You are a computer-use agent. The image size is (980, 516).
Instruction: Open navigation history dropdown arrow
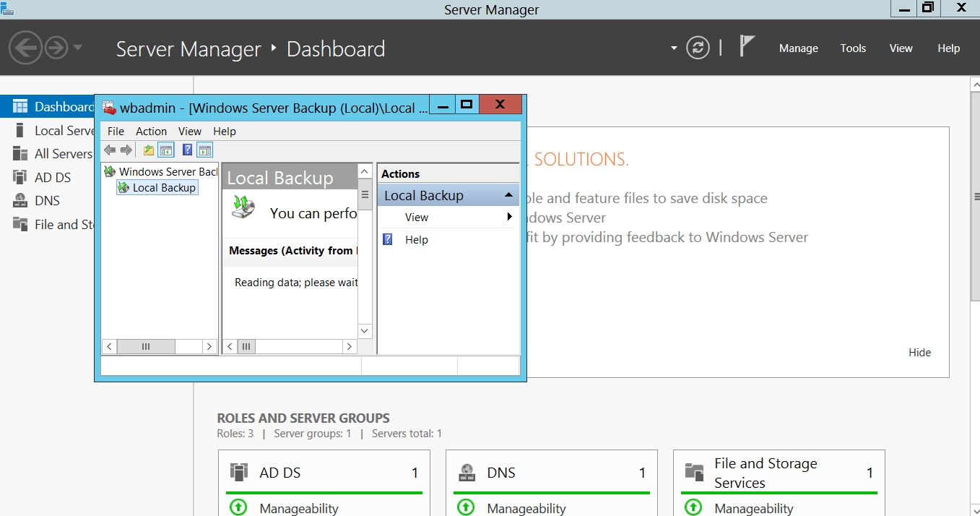point(78,48)
